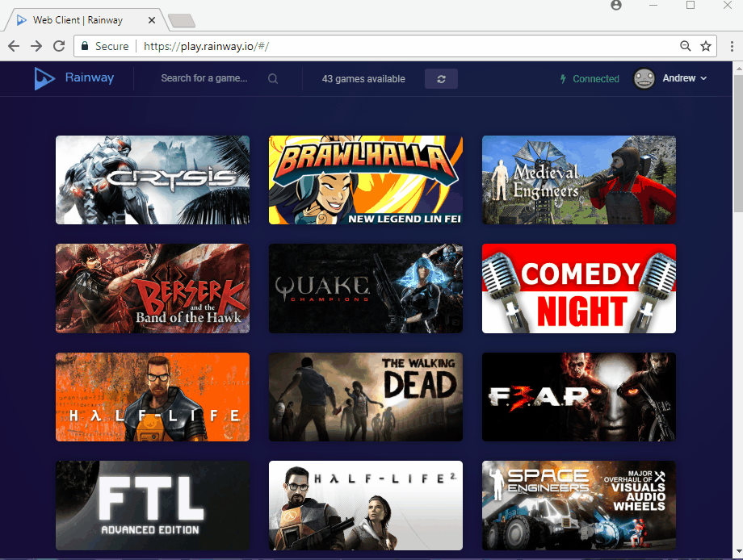Select the Web Client | Rainway tab
This screenshot has height=560, width=743.
point(86,20)
